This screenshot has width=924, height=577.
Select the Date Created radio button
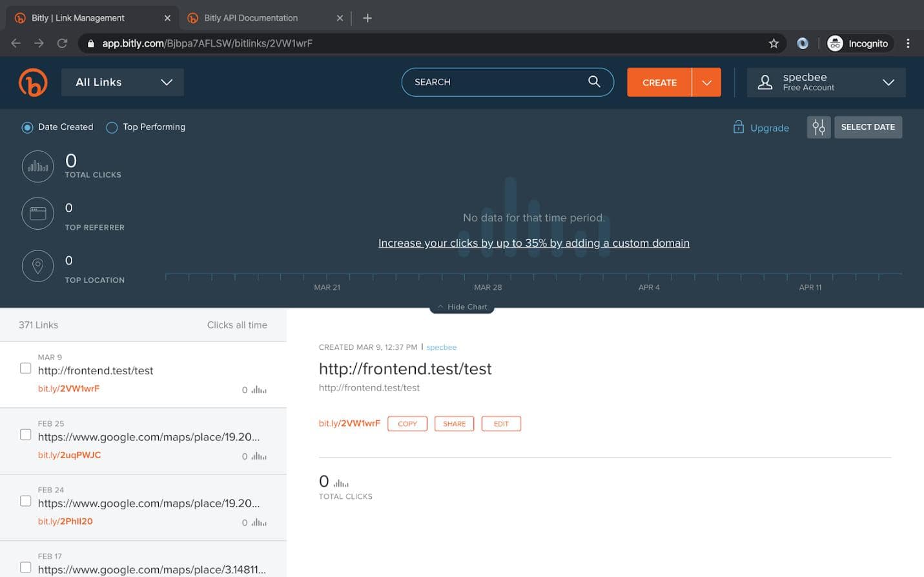(27, 127)
